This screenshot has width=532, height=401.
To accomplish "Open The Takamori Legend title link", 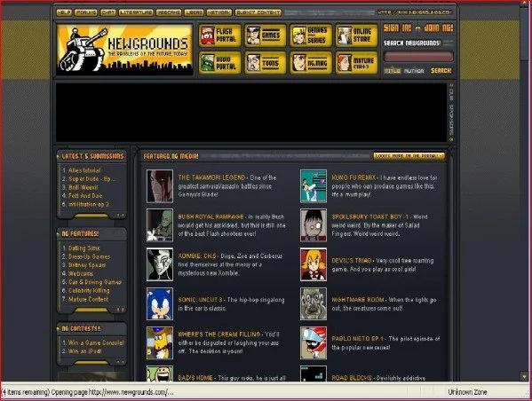I will (x=211, y=177).
